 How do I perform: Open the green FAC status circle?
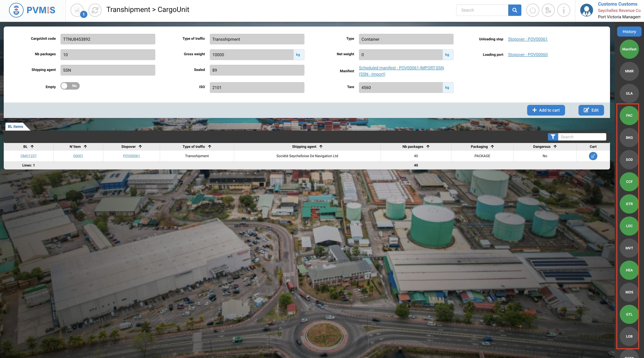click(629, 116)
